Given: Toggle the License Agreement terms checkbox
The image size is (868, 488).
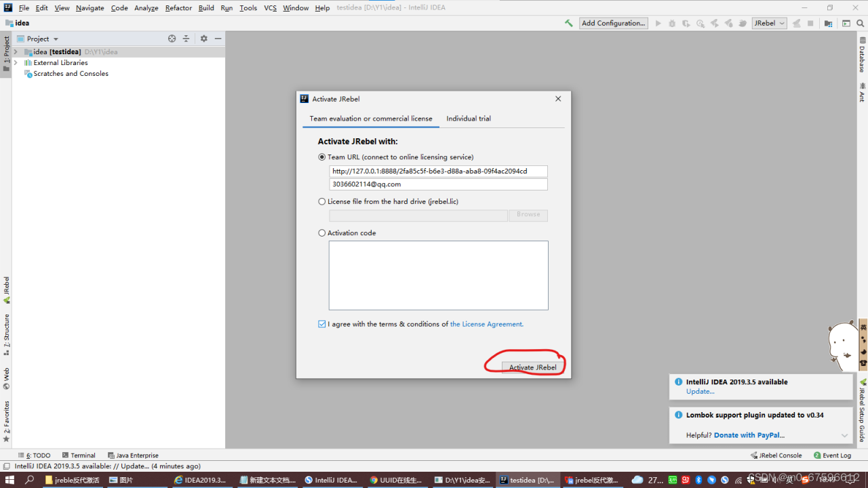Looking at the screenshot, I should [x=322, y=324].
